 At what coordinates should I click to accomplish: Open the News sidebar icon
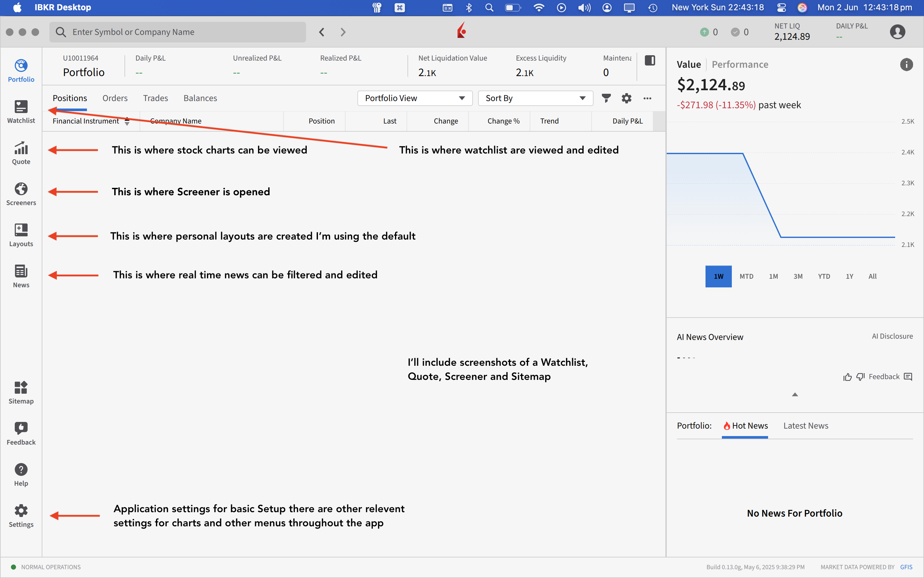click(21, 276)
